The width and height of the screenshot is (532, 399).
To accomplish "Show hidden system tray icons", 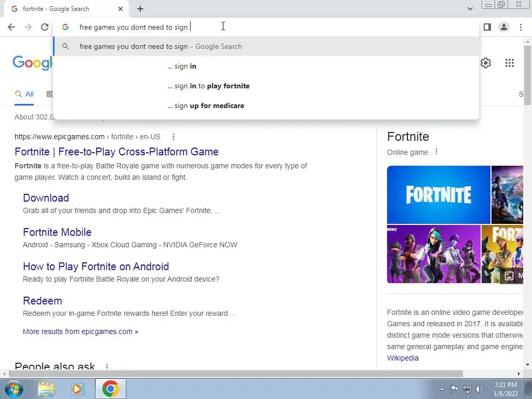I will [442, 389].
